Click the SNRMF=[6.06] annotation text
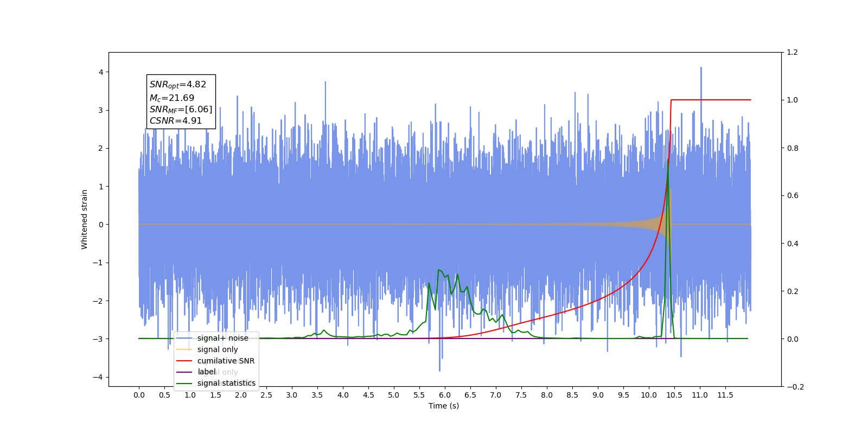This screenshot has width=868, height=434. click(x=181, y=110)
